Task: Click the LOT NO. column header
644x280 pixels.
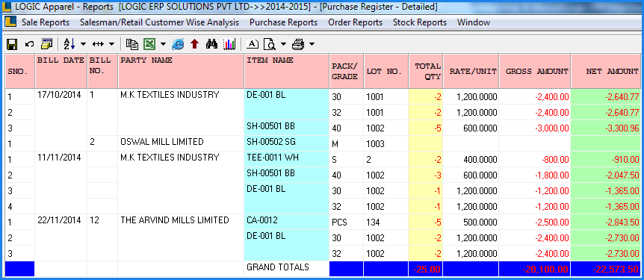Action: tap(386, 71)
